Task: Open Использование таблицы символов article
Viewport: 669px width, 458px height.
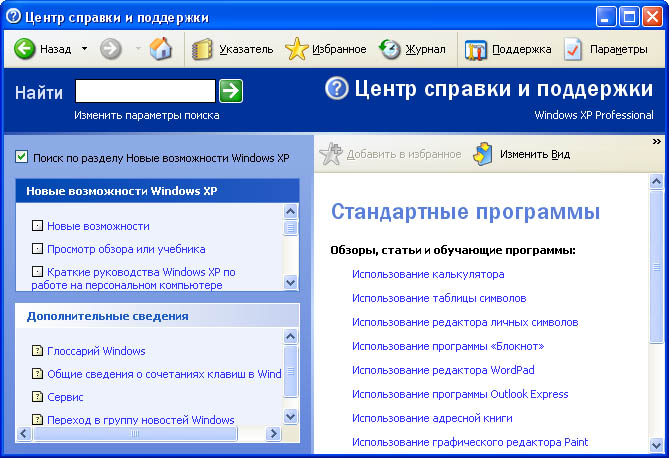Action: pos(439,298)
